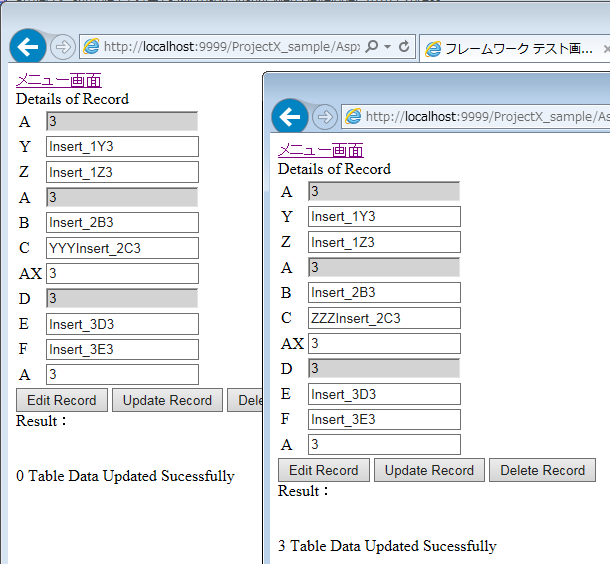Click the back arrow in the rear browser window

click(x=27, y=47)
